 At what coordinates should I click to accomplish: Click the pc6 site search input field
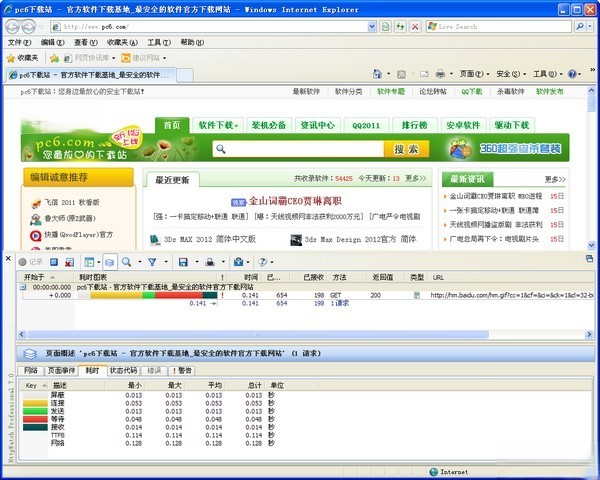[298, 149]
